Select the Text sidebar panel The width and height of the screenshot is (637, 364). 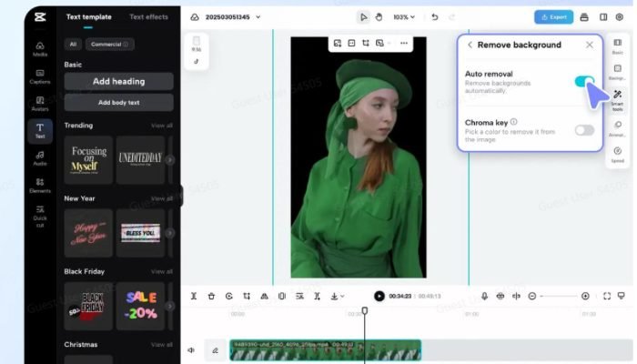40,131
